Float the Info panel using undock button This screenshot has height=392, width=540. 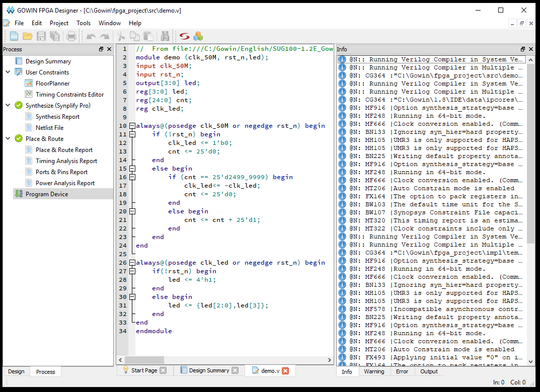coord(522,49)
